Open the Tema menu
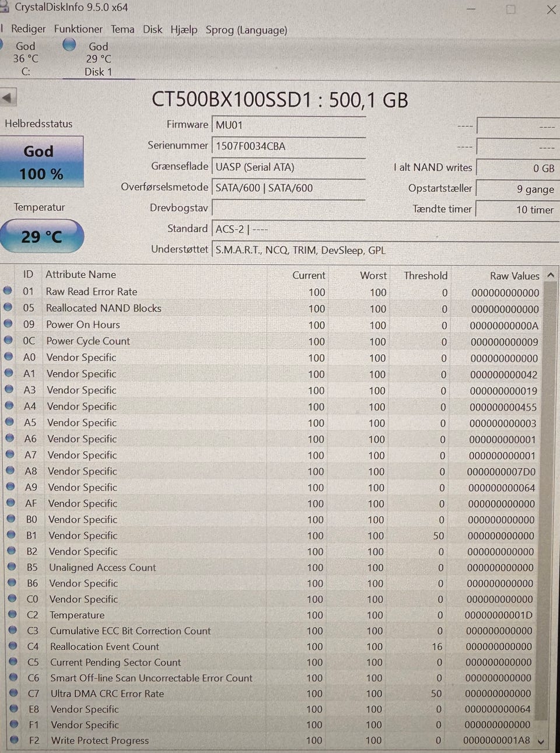Screen dimensions: 560x753 pyautogui.click(x=123, y=29)
